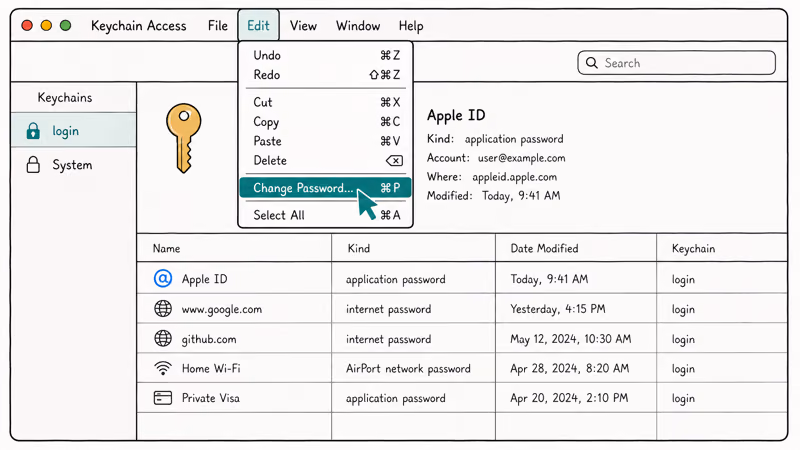Click the Wi-Fi icon beside Home Wi-Fi

tap(163, 368)
